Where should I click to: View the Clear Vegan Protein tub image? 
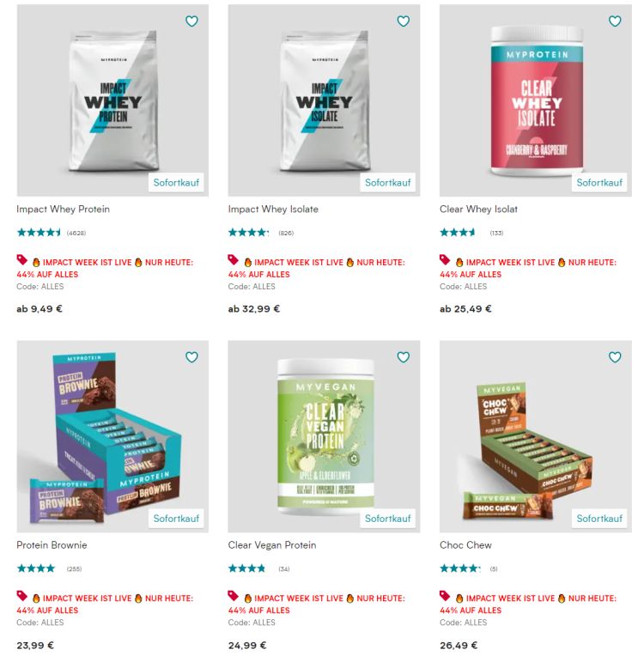324,436
